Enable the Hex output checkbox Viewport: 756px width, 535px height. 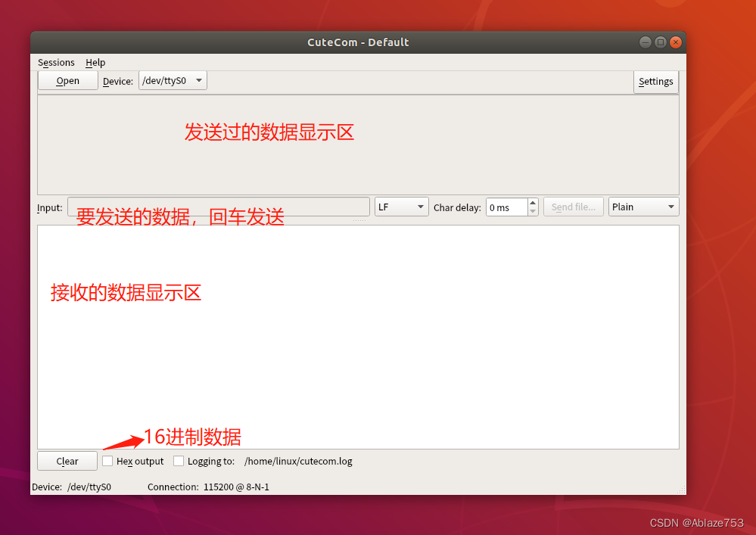(x=107, y=461)
